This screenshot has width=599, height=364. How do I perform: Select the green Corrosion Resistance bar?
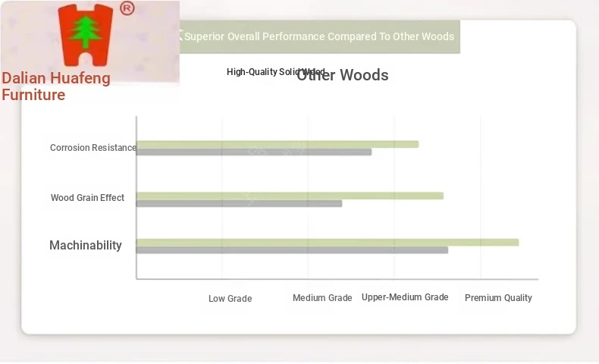[277, 144]
